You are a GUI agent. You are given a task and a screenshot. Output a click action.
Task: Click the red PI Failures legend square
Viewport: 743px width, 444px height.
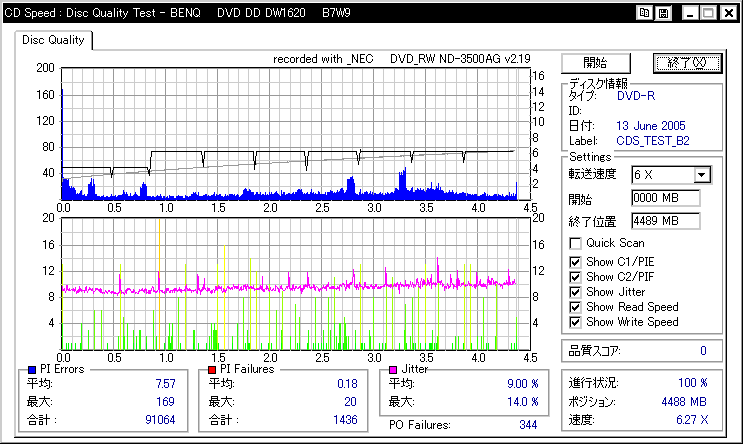coord(212,370)
